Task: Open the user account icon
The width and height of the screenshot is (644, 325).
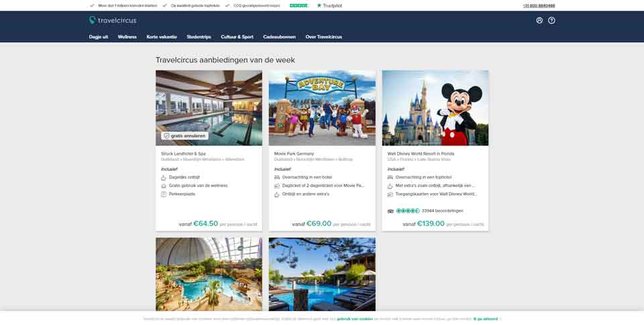Action: [539, 21]
